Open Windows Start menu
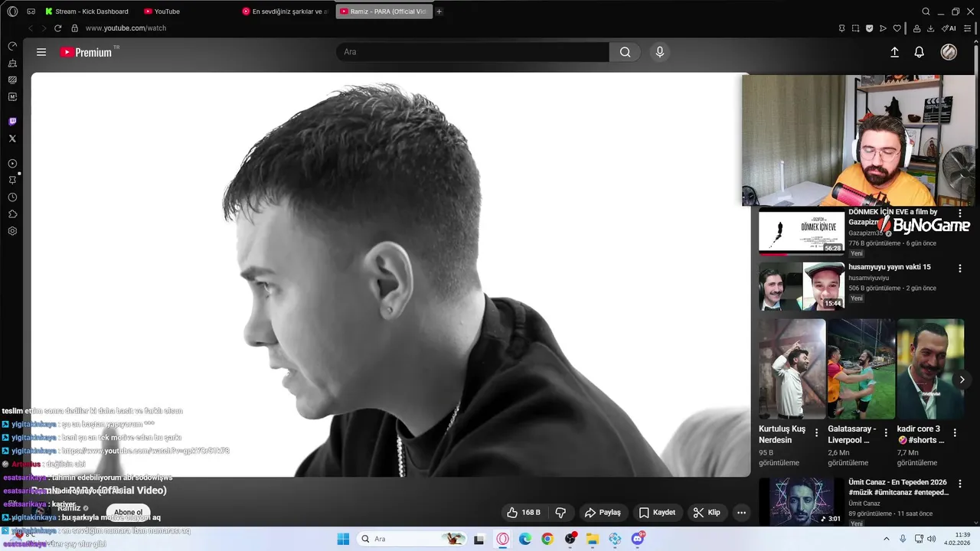This screenshot has width=980, height=551. pos(342,539)
